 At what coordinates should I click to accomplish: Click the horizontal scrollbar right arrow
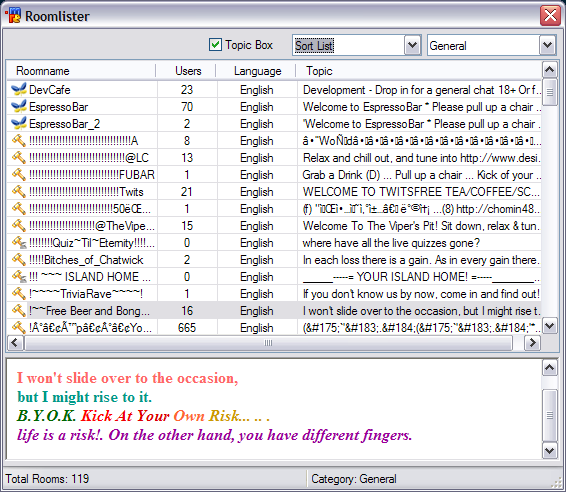532,342
